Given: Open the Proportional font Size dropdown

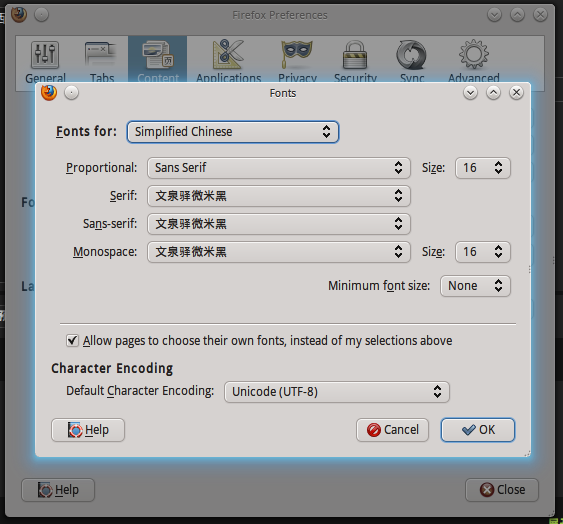Looking at the screenshot, I should (x=483, y=168).
